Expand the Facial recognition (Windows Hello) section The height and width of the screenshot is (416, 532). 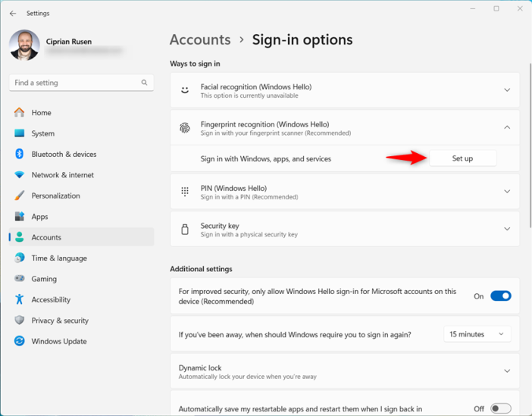(x=507, y=90)
